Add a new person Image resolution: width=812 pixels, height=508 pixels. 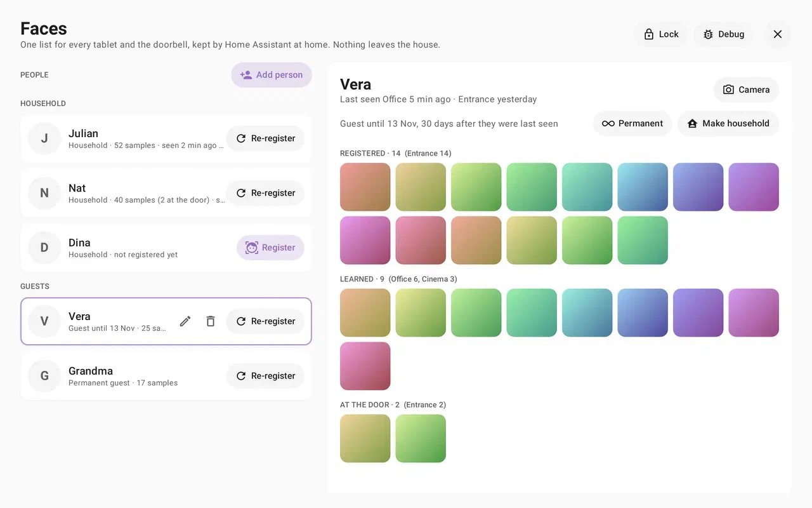pyautogui.click(x=272, y=75)
